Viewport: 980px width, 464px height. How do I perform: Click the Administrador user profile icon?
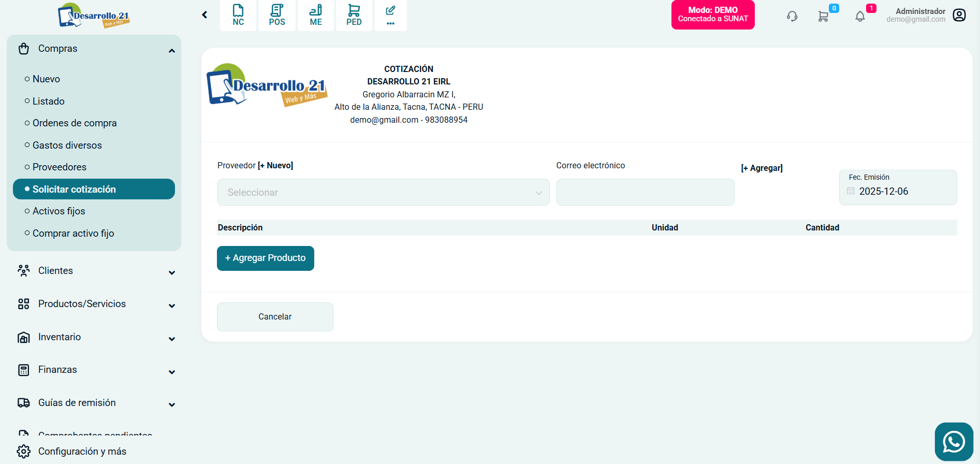[959, 15]
